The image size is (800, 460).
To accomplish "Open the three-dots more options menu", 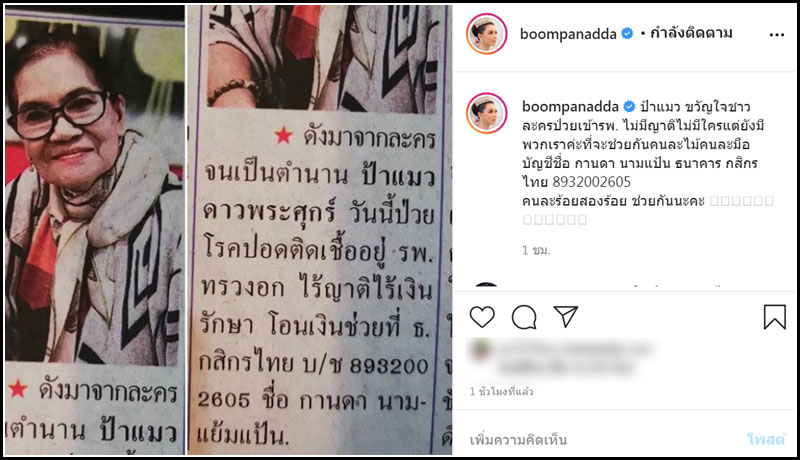I will [777, 35].
